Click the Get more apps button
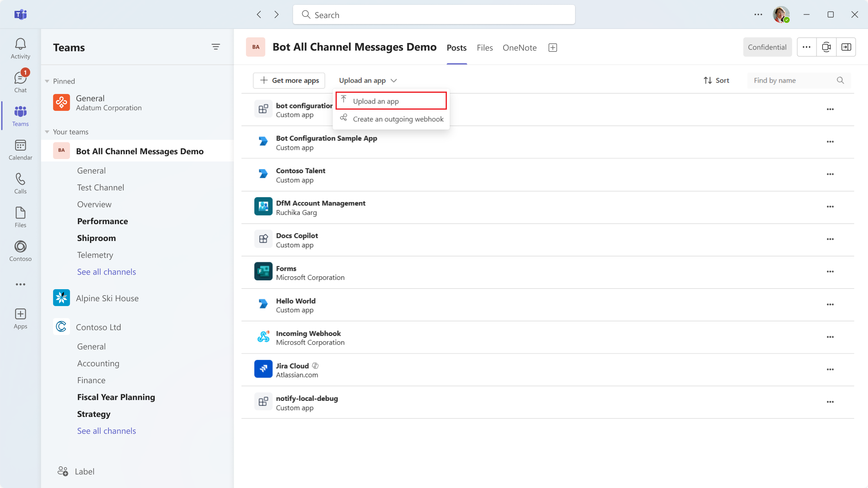This screenshot has height=488, width=868. coord(289,80)
